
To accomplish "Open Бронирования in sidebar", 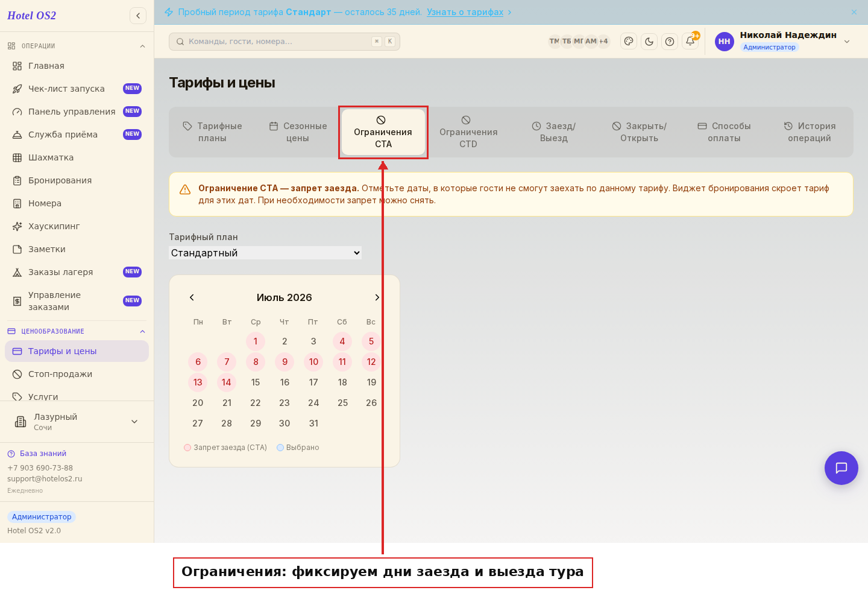I will pos(77,180).
